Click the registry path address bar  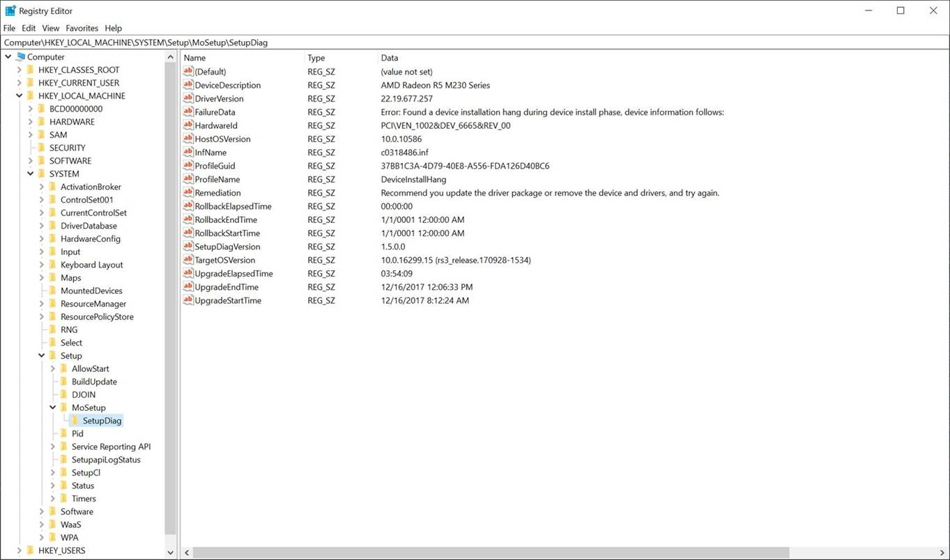click(474, 42)
